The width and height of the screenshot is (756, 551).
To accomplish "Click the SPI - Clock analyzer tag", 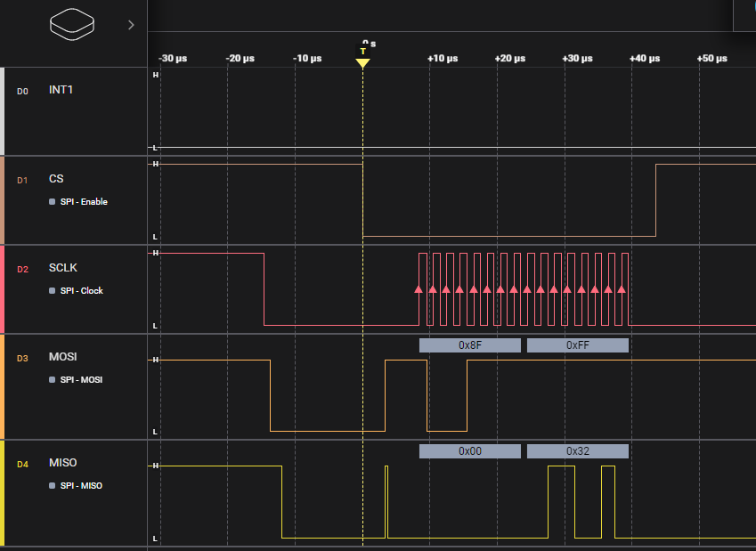I will (x=77, y=291).
